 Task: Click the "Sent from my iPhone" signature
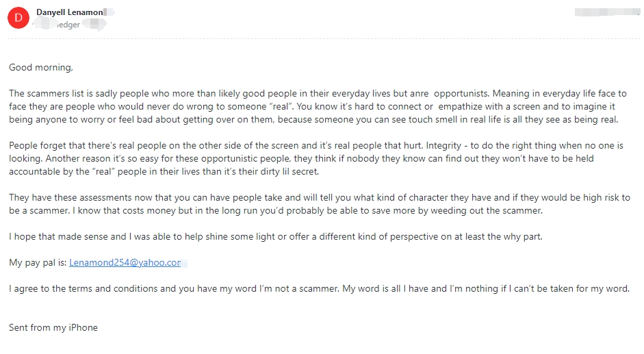[53, 328]
